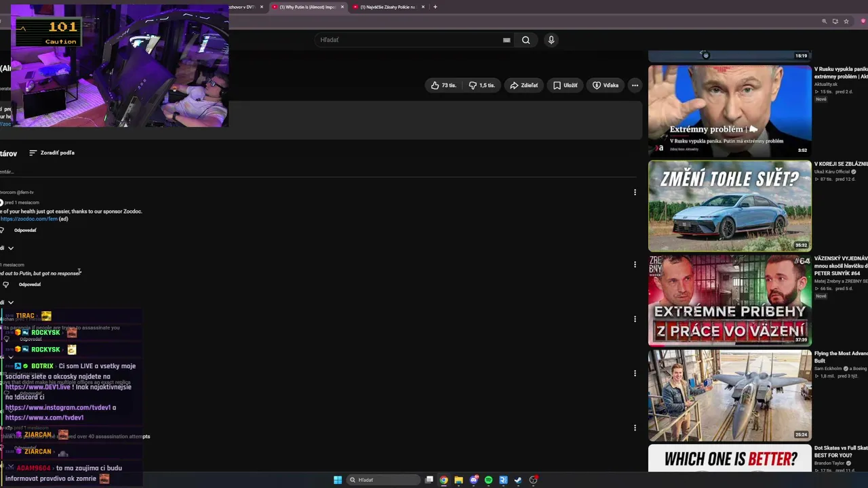Image resolution: width=868 pixels, height=488 pixels.
Task: Reply to the Zocdoc sponsor comment
Action: click(25, 230)
